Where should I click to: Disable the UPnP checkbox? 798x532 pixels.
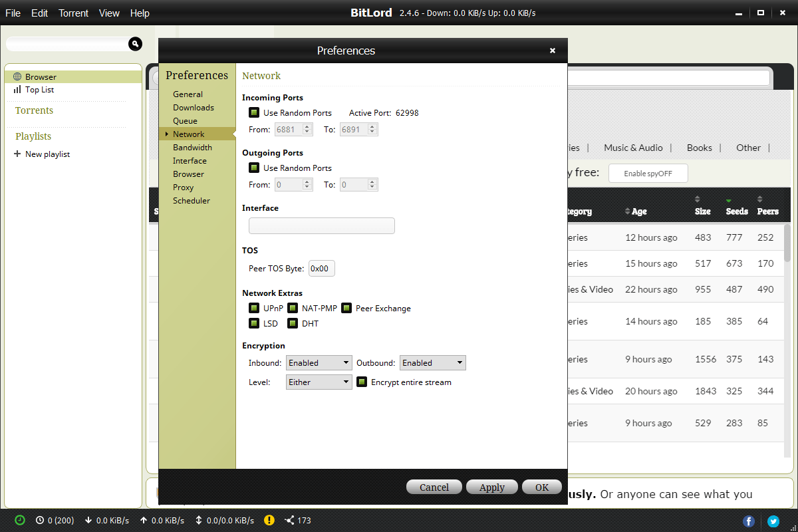[x=253, y=308]
